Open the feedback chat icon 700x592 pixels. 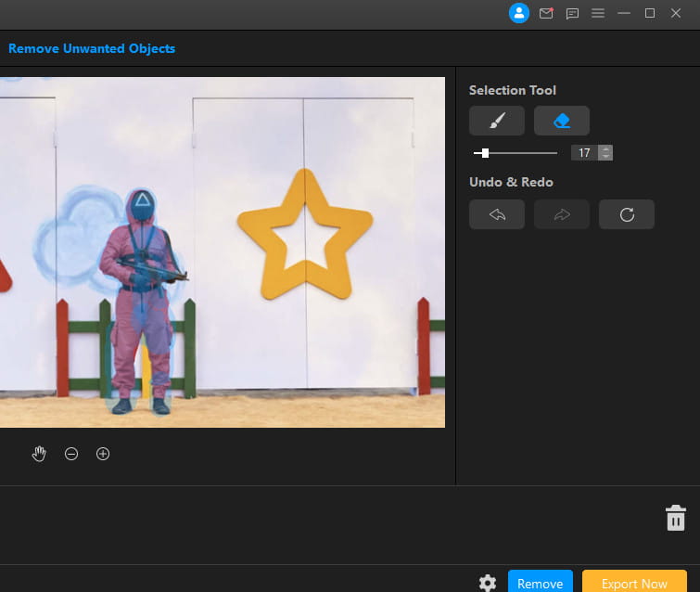[572, 14]
